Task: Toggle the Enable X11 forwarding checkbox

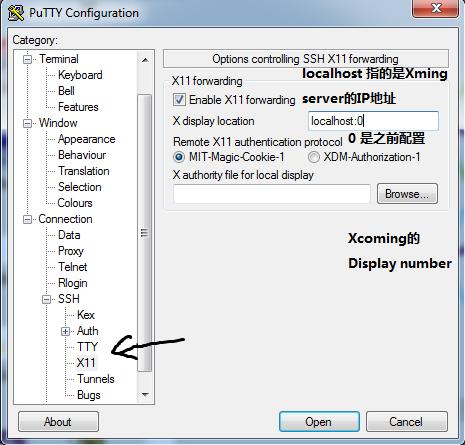Action: tap(179, 100)
